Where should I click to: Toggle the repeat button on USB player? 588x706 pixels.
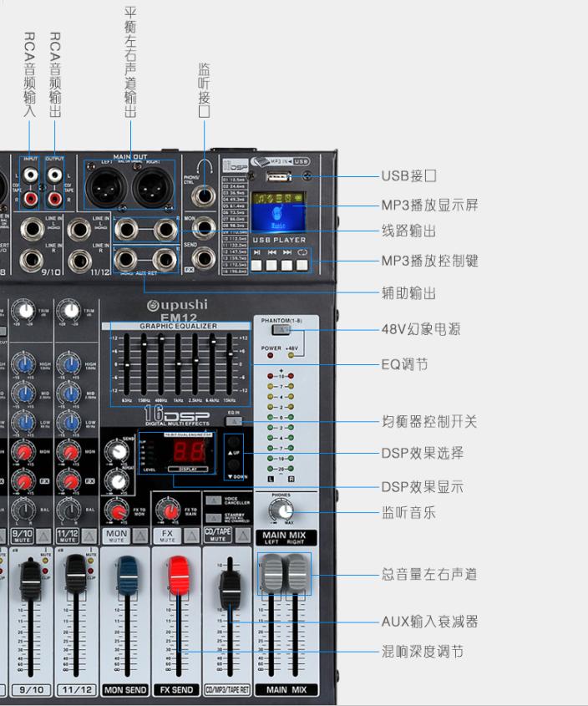(302, 265)
